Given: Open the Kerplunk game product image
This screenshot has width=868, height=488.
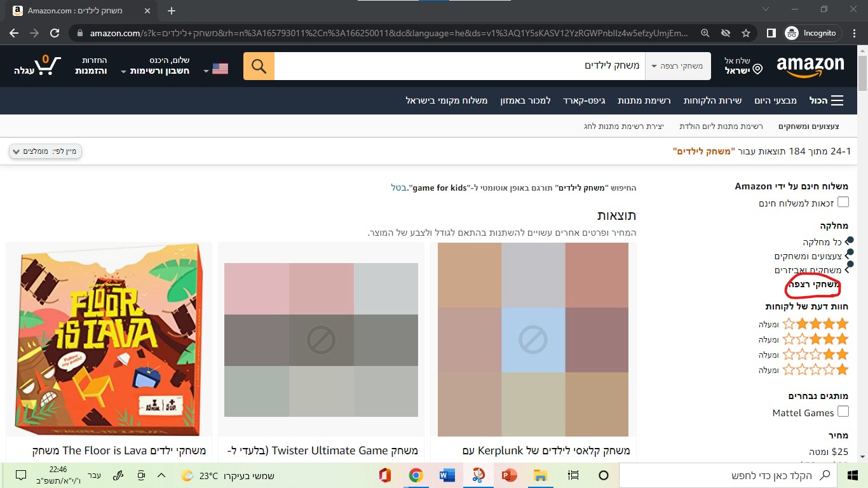Looking at the screenshot, I should click(x=533, y=339).
